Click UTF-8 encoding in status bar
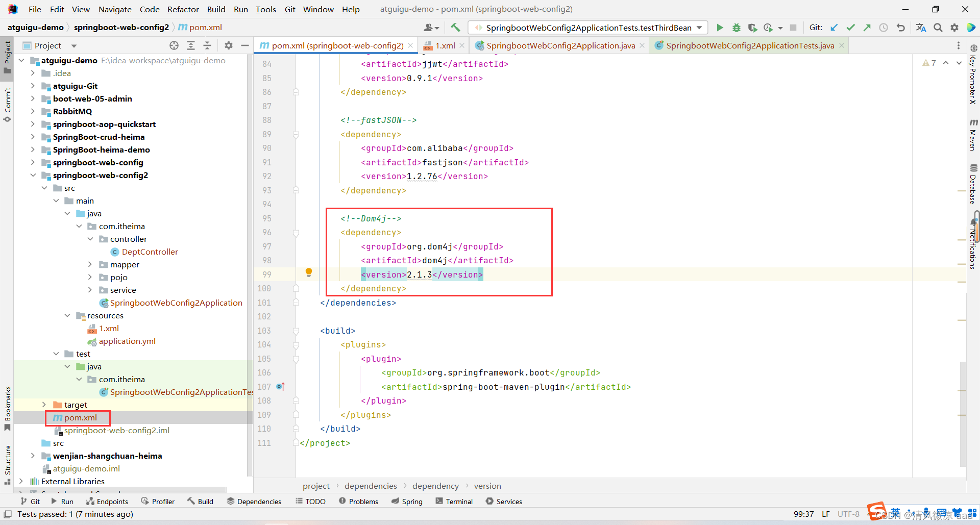The image size is (980, 525). 848,514
